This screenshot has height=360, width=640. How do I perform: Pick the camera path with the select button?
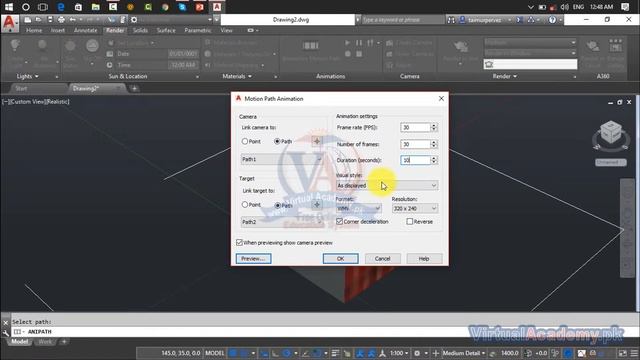coord(317,141)
